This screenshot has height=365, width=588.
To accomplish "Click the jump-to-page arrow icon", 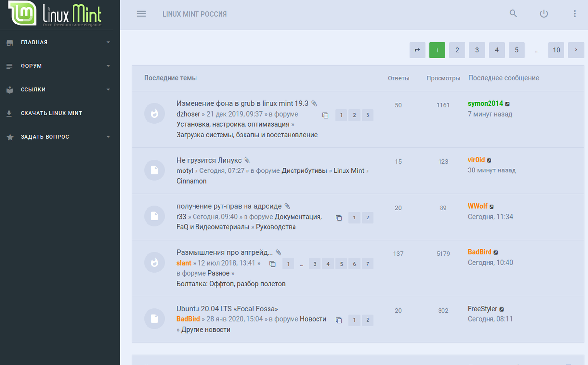I will [x=417, y=50].
